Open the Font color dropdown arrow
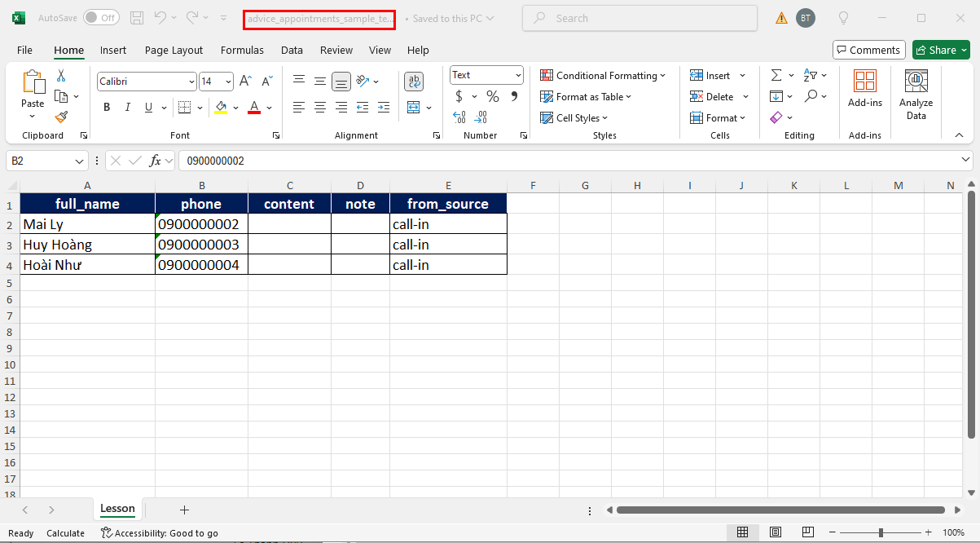The image size is (980, 543). (270, 108)
